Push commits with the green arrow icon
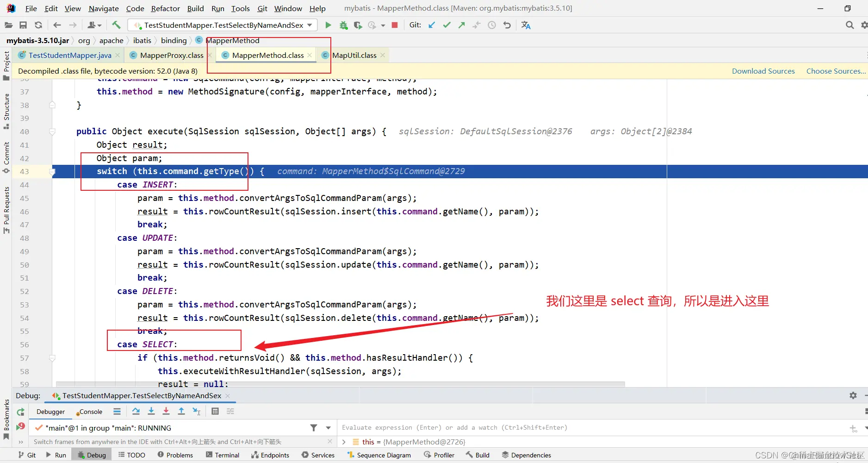The width and height of the screenshot is (868, 463). click(462, 25)
